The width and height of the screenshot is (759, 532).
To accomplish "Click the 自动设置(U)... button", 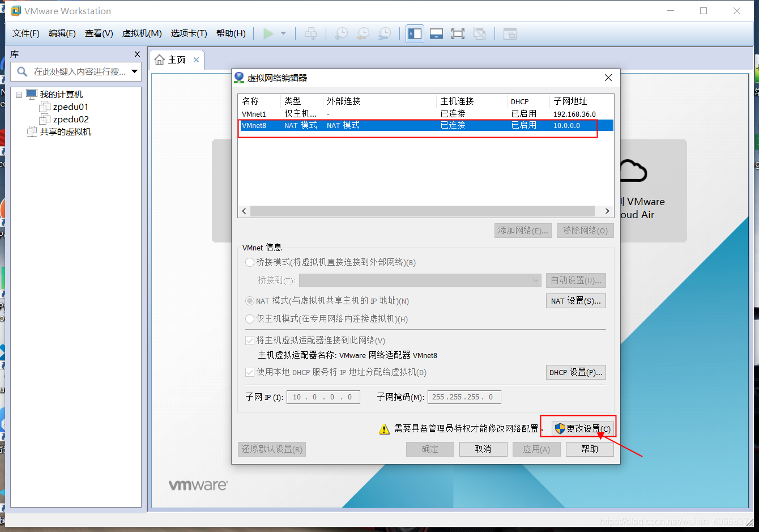I will (576, 280).
